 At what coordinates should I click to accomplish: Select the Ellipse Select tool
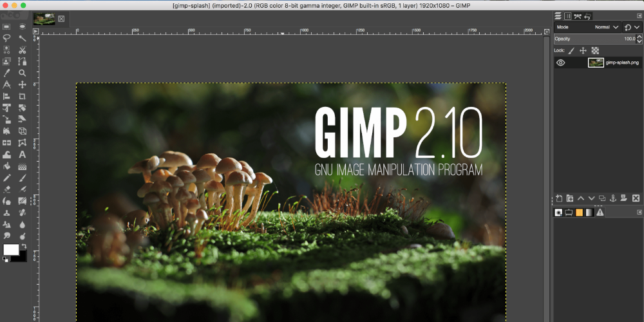(x=22, y=26)
